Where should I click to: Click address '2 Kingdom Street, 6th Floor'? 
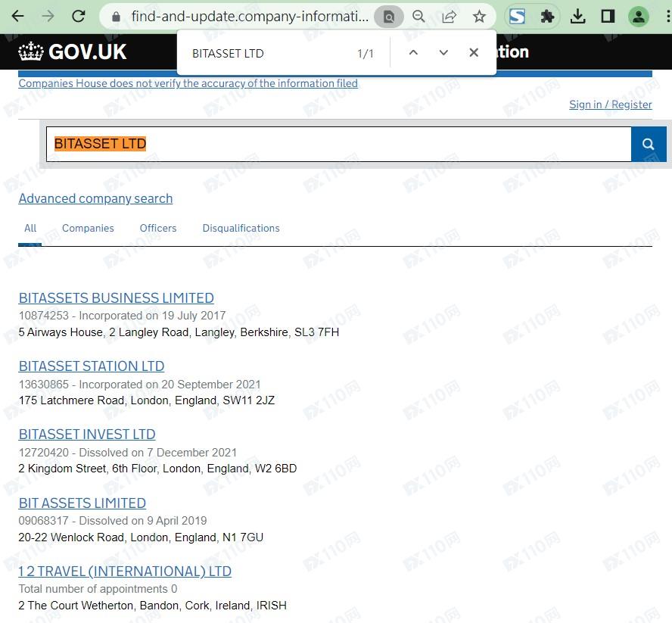(x=89, y=469)
